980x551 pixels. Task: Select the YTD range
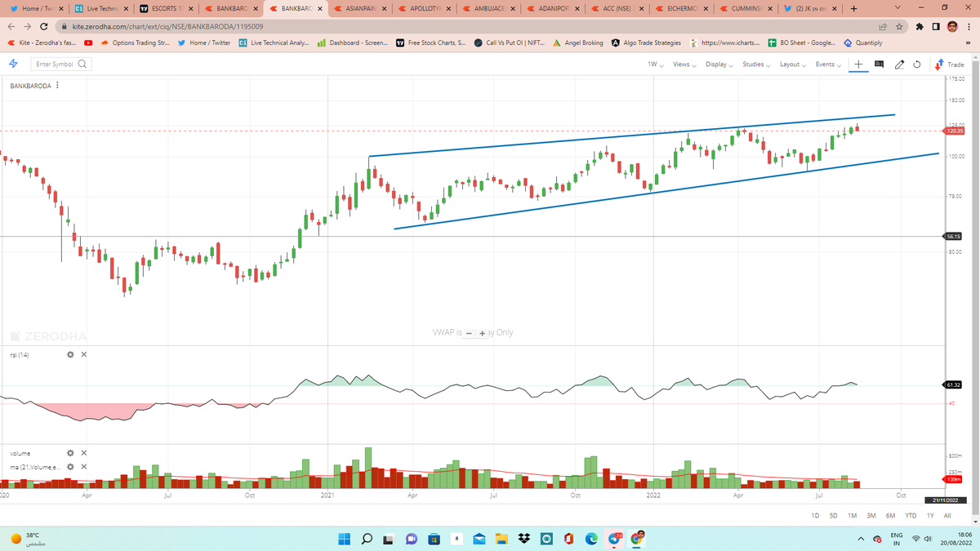pos(911,515)
